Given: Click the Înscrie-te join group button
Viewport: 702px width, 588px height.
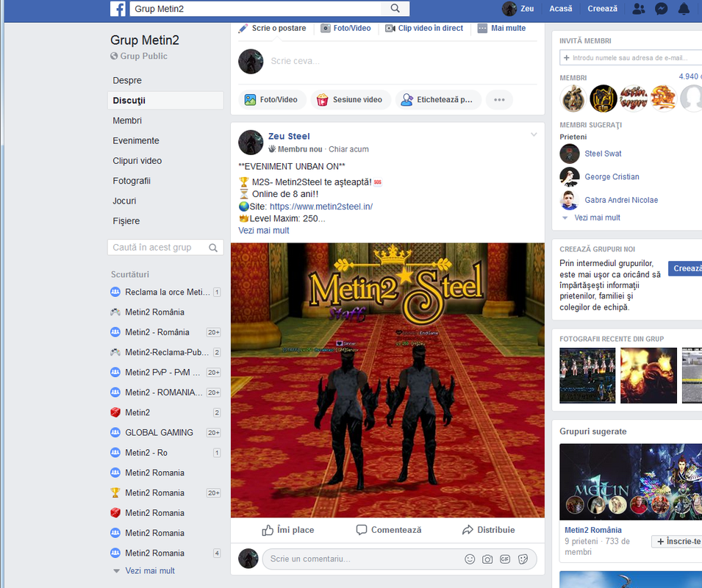Looking at the screenshot, I should (678, 542).
